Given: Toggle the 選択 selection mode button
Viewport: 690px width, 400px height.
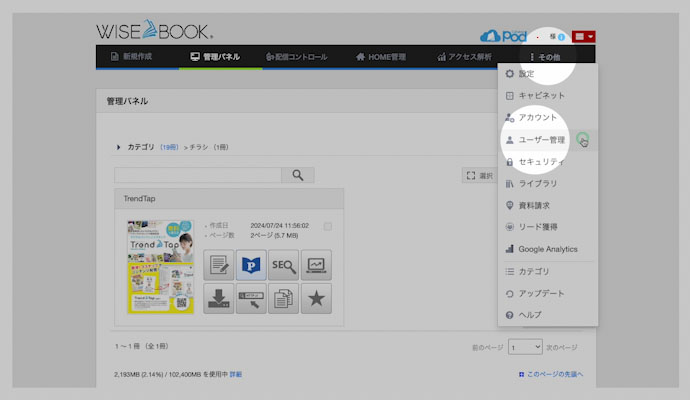Looking at the screenshot, I should coord(480,175).
